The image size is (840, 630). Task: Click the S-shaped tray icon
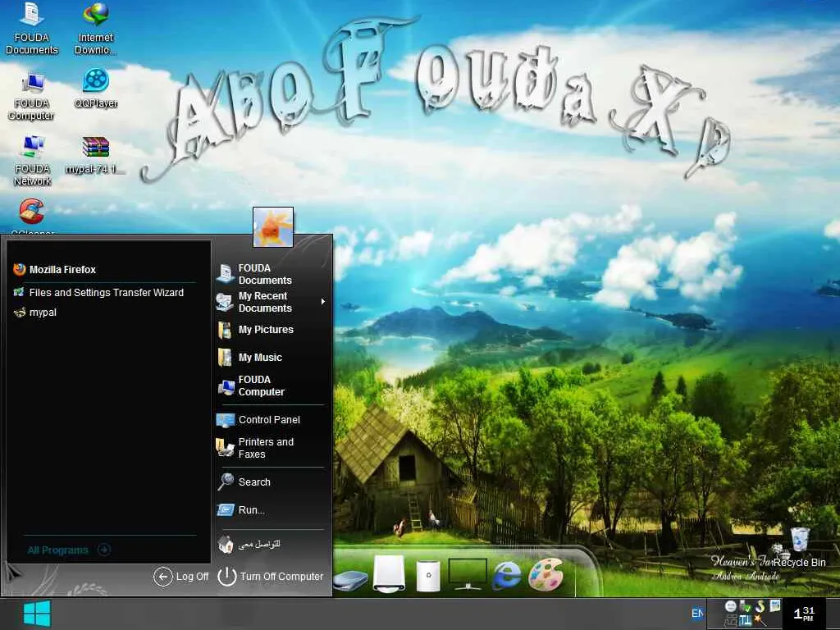pyautogui.click(x=760, y=606)
